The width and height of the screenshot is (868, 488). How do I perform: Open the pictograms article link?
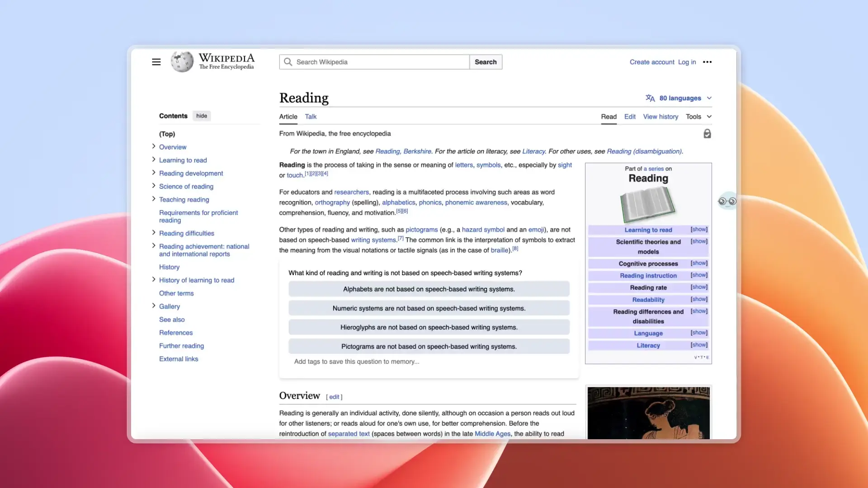(x=421, y=230)
